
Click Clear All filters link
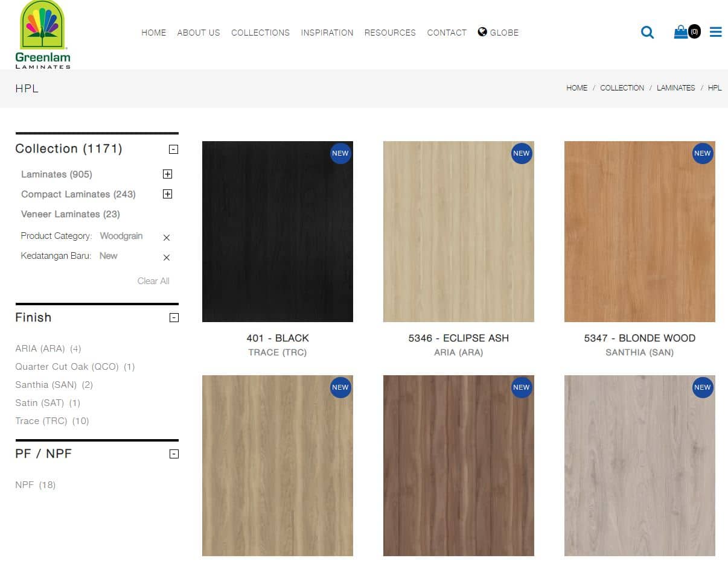pyautogui.click(x=153, y=281)
